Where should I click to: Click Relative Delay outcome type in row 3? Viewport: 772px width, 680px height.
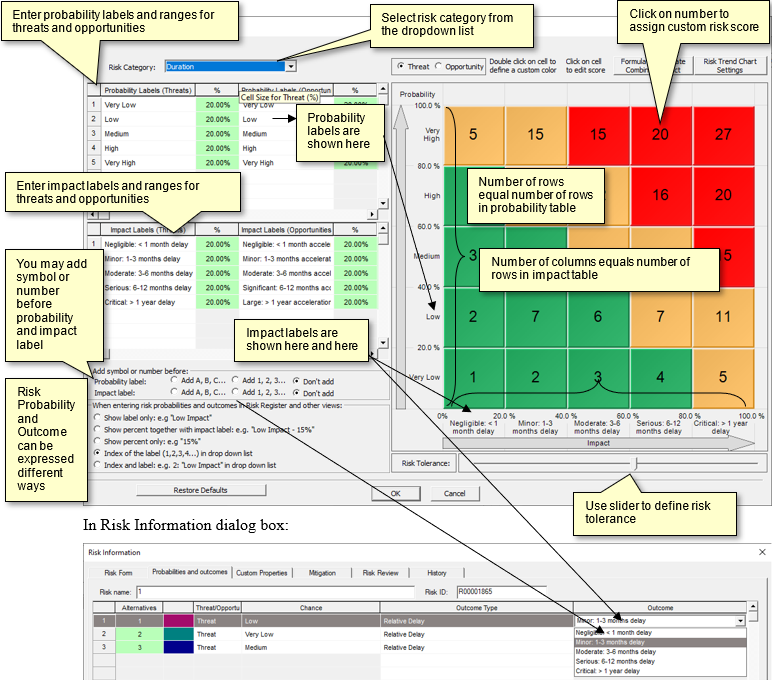(476, 648)
